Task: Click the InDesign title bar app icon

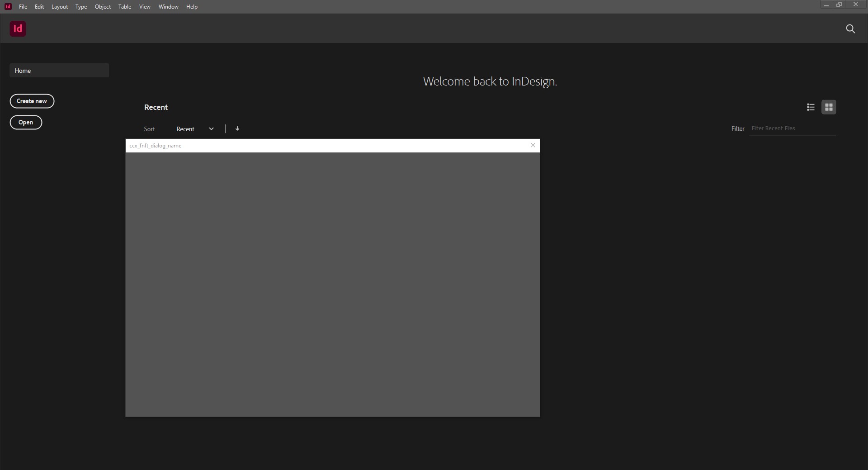Action: 8,6
